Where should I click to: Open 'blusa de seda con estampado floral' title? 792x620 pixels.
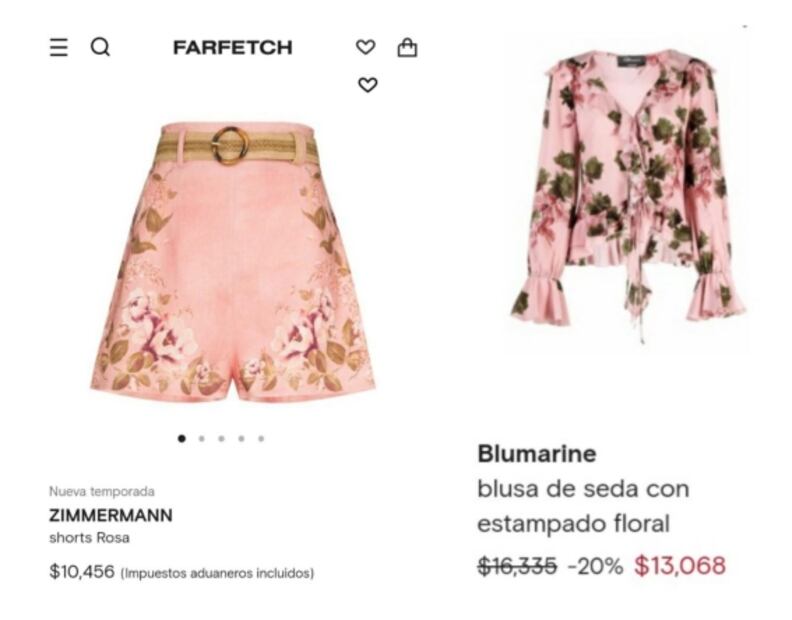click(583, 506)
